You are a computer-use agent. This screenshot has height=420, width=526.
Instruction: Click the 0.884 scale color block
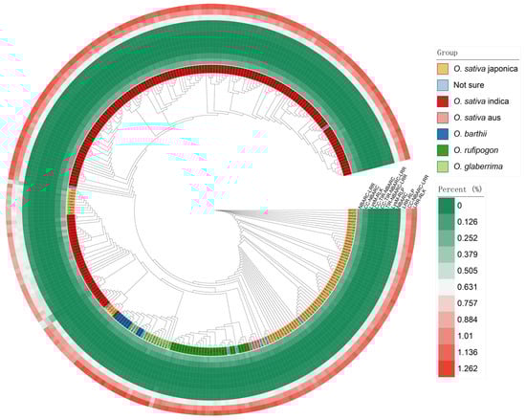tap(447, 320)
